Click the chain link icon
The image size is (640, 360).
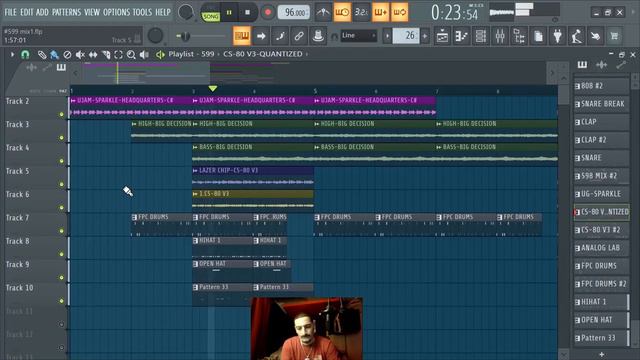(299, 36)
